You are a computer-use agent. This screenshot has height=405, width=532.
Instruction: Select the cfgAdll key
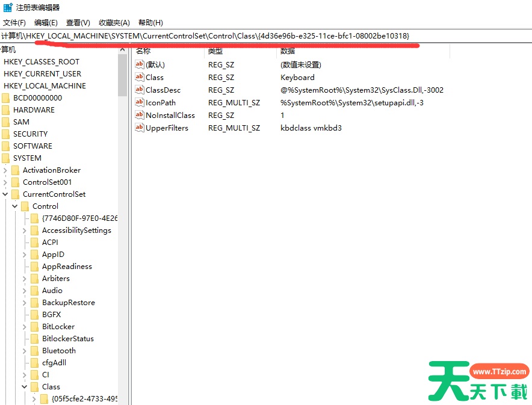coord(54,363)
